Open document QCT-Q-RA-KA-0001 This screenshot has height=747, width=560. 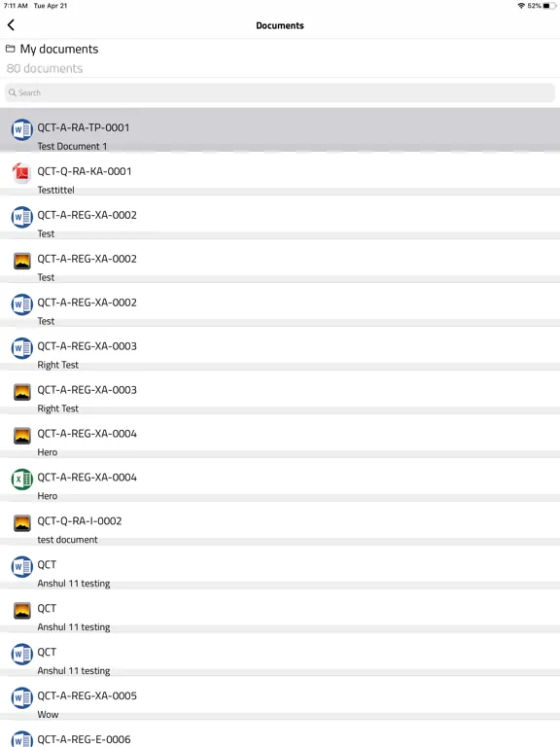(280, 173)
